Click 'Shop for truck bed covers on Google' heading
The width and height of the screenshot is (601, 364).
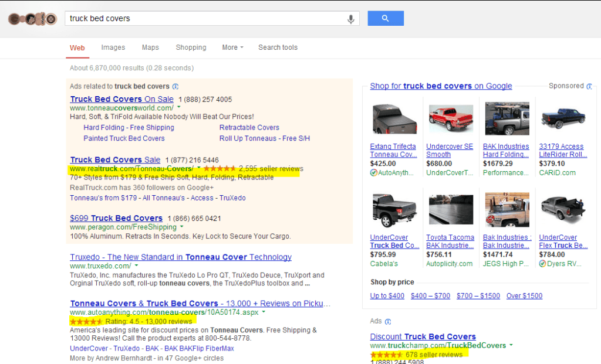(440, 86)
